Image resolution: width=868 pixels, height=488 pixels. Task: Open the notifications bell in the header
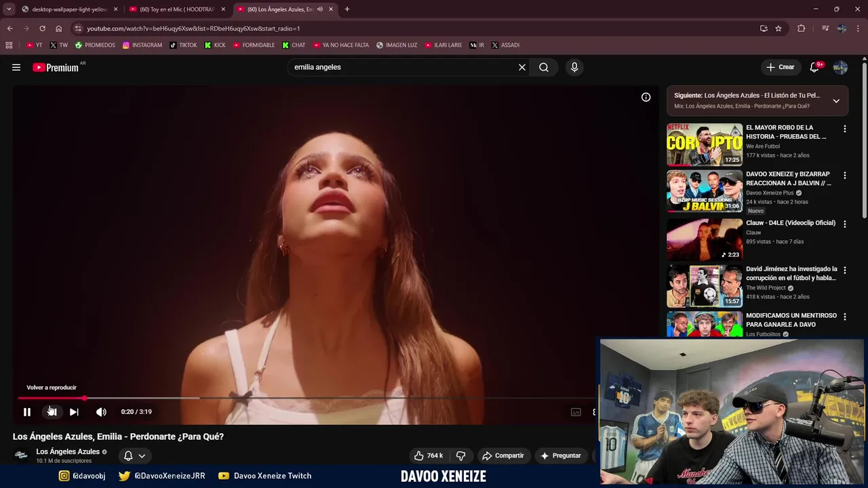[815, 67]
